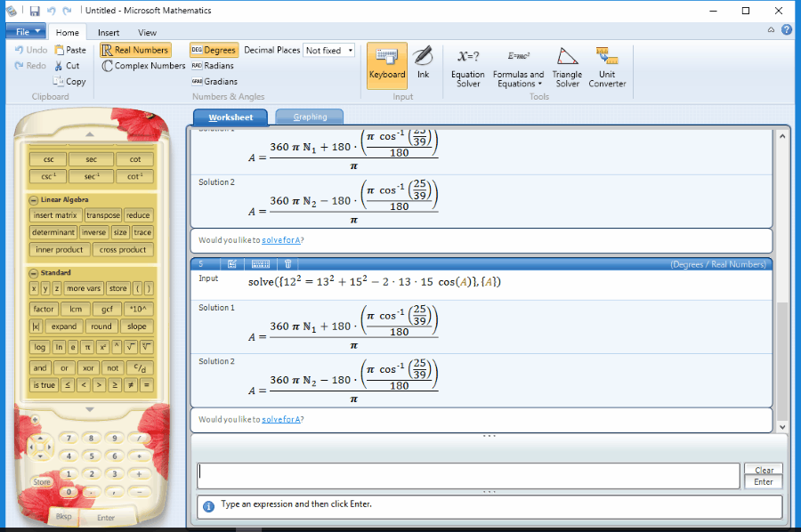Set angle unit to Degrees
Image resolution: width=801 pixels, height=532 pixels.
click(x=214, y=50)
